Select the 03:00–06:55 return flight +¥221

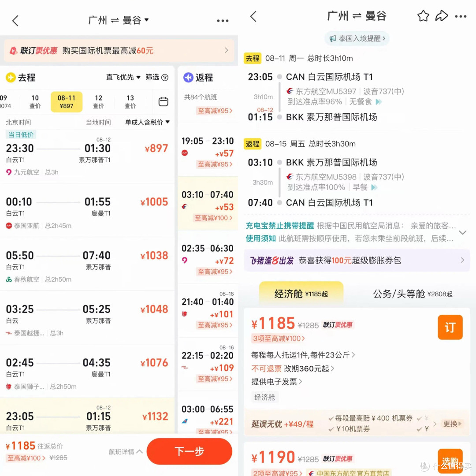tap(208, 413)
